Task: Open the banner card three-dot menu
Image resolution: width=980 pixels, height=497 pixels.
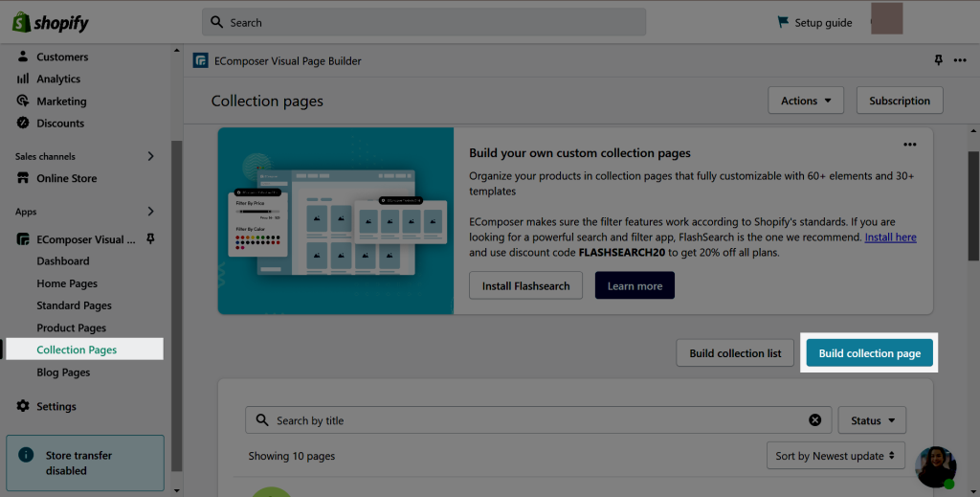Action: [x=910, y=145]
